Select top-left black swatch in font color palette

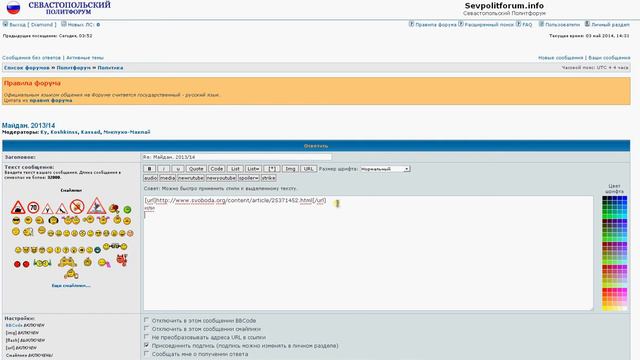point(604,198)
